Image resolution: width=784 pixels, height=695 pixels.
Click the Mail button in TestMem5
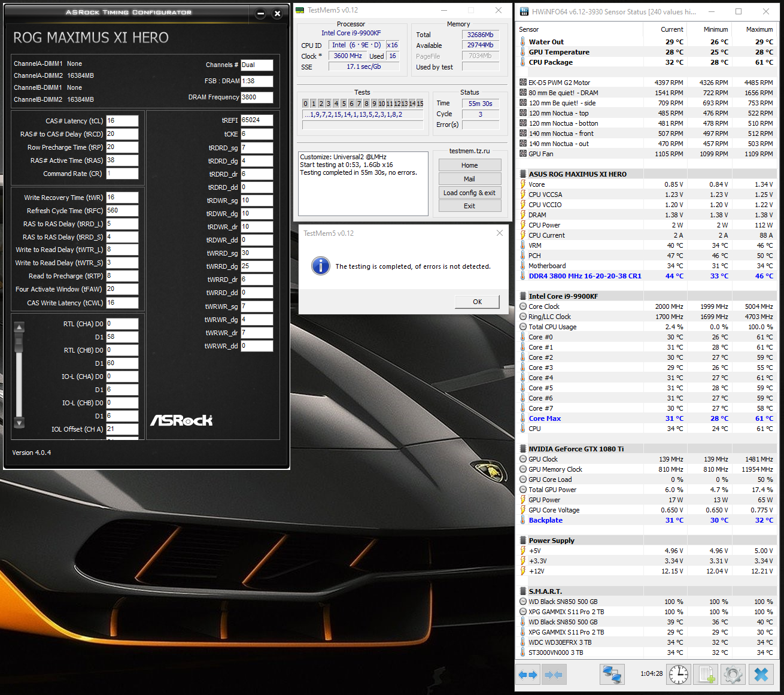click(x=470, y=179)
